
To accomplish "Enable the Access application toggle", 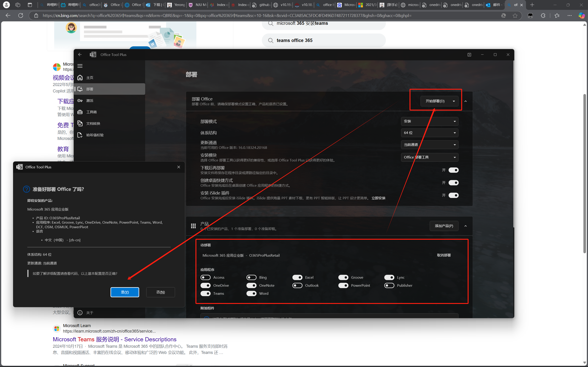I will coord(206,278).
